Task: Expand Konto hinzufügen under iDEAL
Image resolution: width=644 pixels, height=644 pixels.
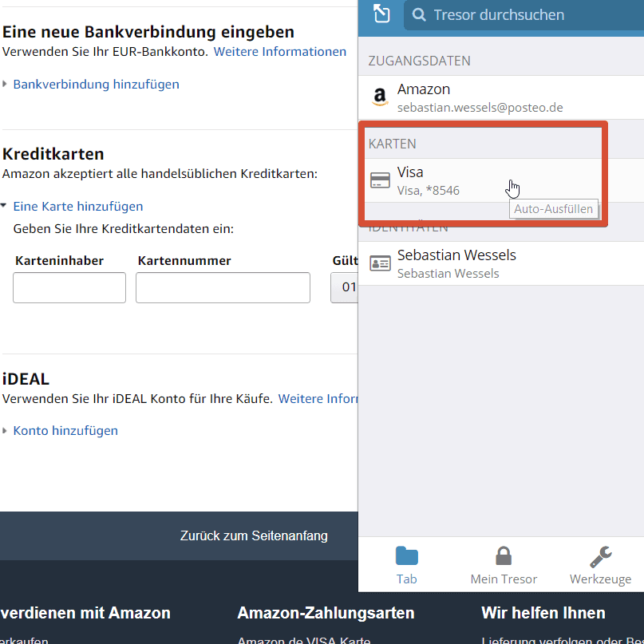Action: point(5,430)
